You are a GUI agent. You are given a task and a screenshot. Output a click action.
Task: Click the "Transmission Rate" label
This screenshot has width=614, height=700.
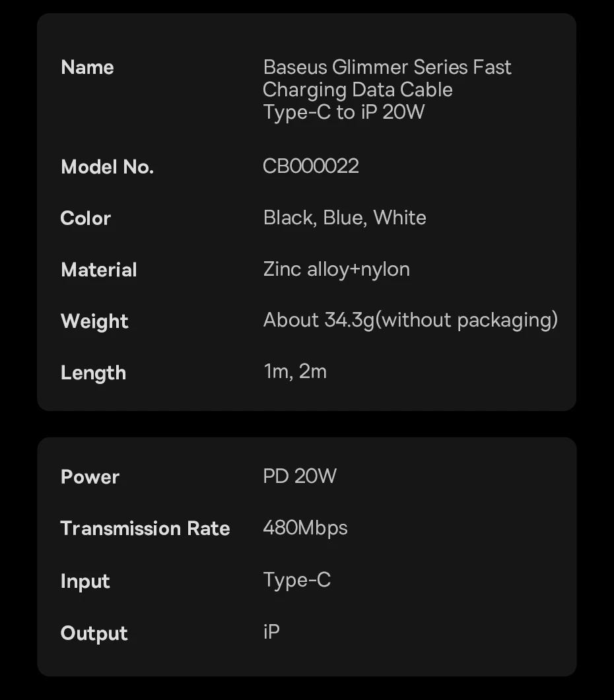(x=145, y=528)
